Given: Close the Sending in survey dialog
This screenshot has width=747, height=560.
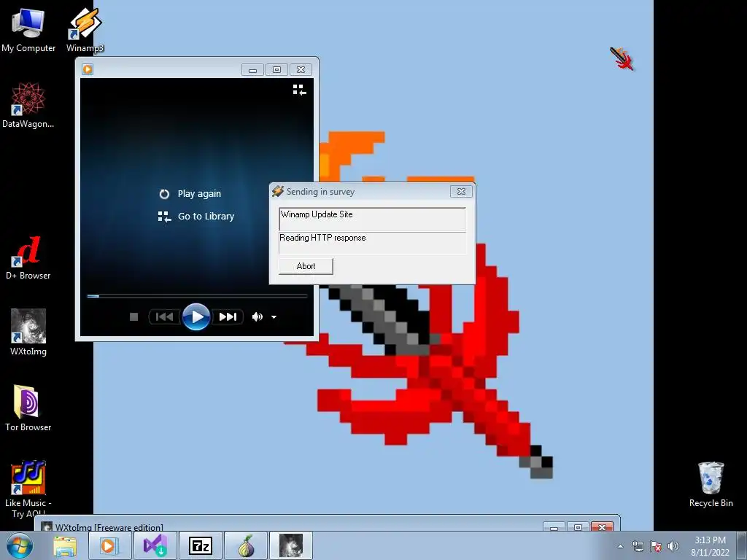Looking at the screenshot, I should tap(461, 192).
